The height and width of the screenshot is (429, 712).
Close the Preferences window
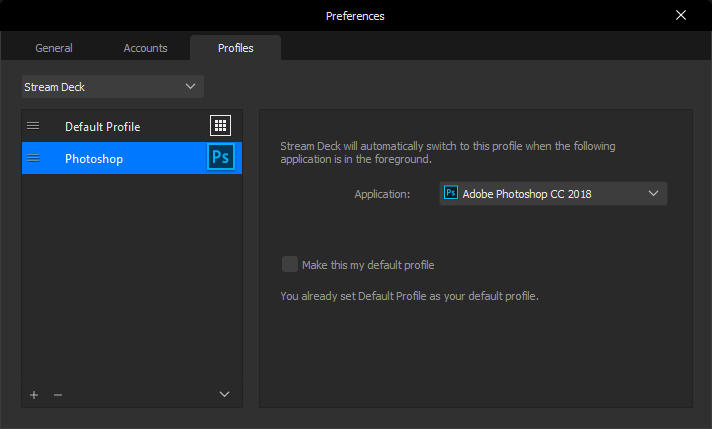pyautogui.click(x=681, y=15)
